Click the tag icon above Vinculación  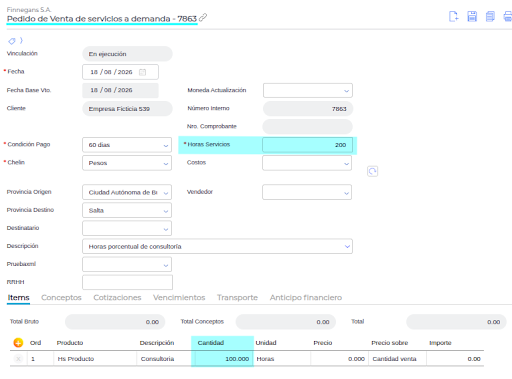(x=12, y=41)
